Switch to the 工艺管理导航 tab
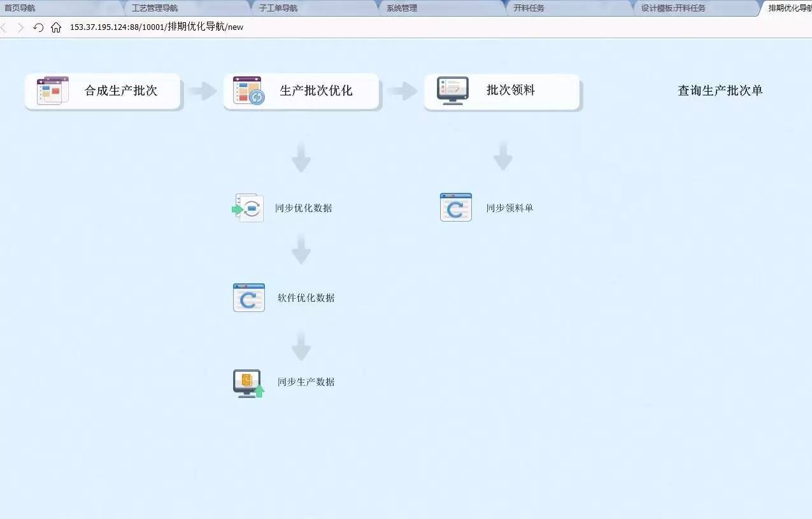Viewport: 812px width, 519px height. click(x=155, y=8)
